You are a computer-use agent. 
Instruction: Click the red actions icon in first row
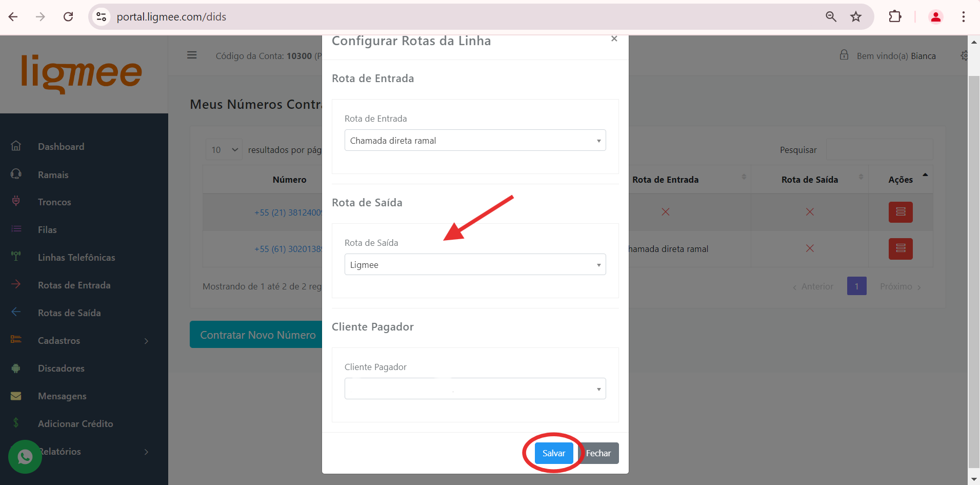click(x=901, y=212)
